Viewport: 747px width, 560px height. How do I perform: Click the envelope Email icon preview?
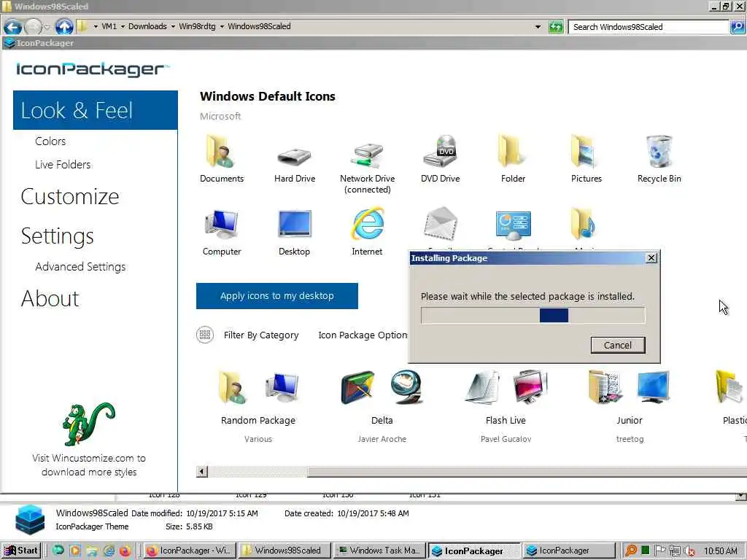[x=440, y=223]
